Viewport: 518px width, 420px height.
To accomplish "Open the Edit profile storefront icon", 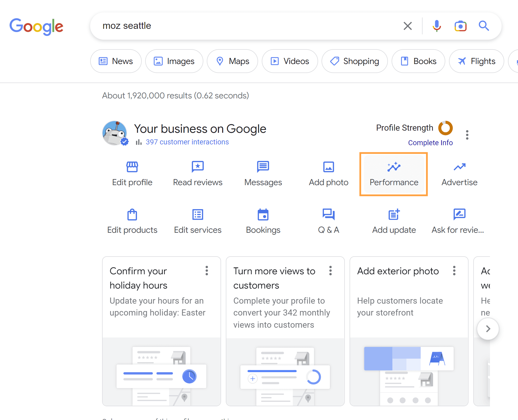I will click(132, 167).
